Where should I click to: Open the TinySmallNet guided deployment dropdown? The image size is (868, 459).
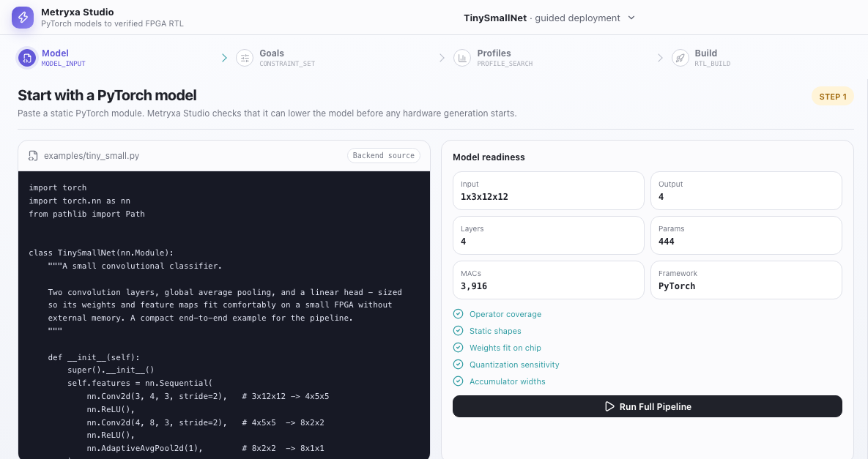point(549,18)
